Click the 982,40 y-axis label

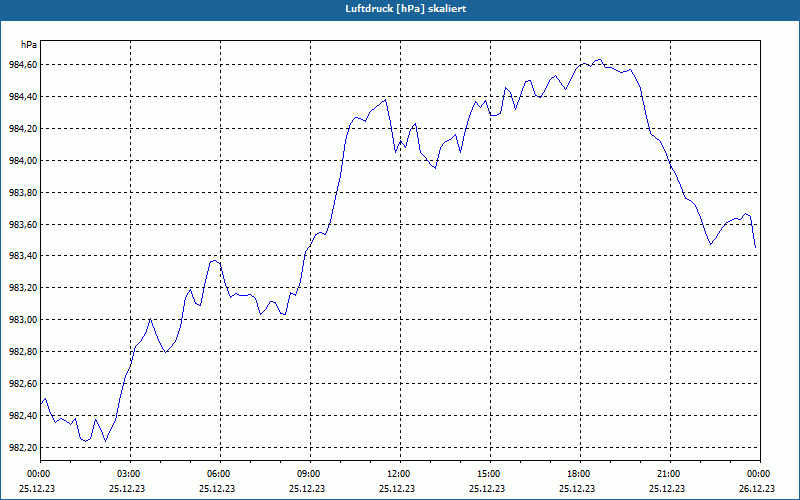[23, 416]
